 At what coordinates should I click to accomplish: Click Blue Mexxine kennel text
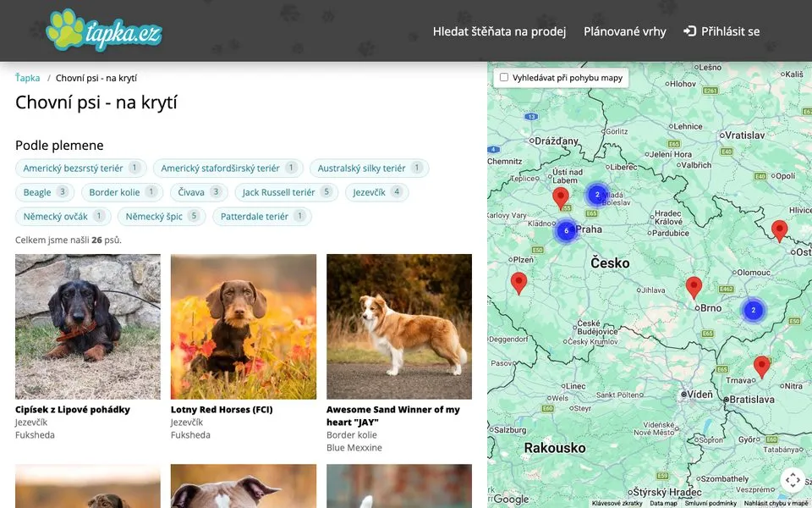pos(354,447)
